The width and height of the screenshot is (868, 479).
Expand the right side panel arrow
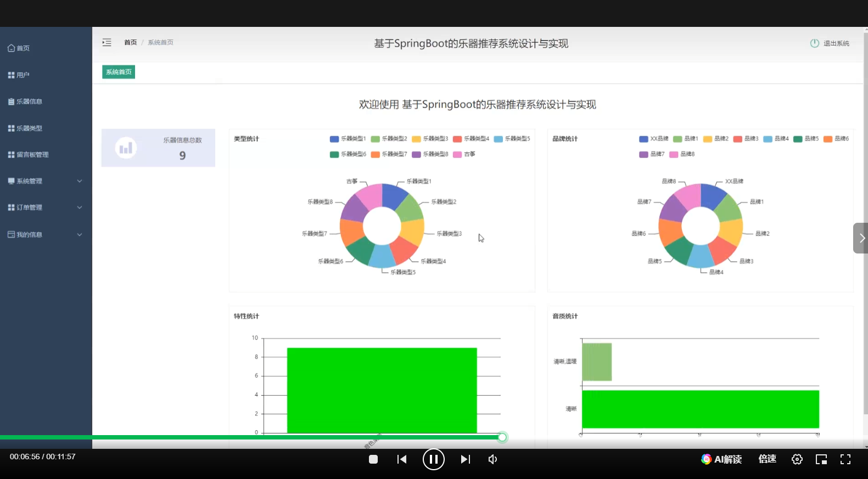tap(860, 238)
